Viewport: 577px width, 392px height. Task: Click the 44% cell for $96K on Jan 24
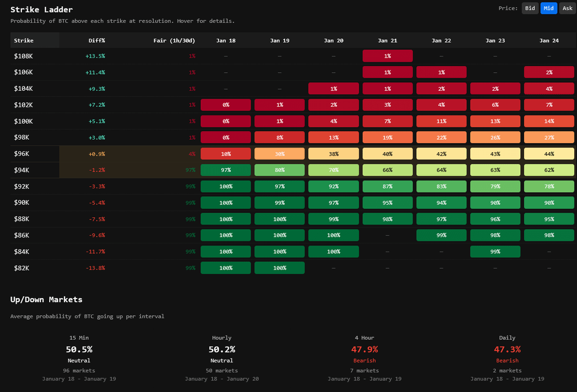tap(549, 154)
